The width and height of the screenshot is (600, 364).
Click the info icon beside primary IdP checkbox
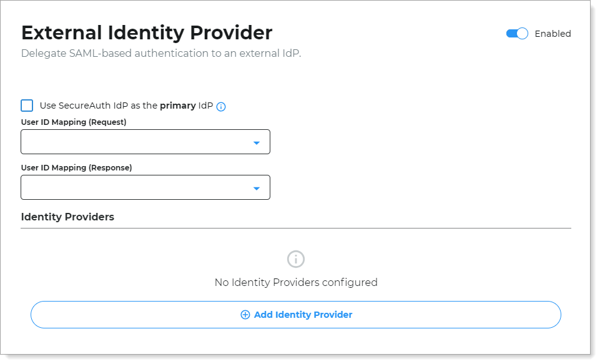(221, 106)
